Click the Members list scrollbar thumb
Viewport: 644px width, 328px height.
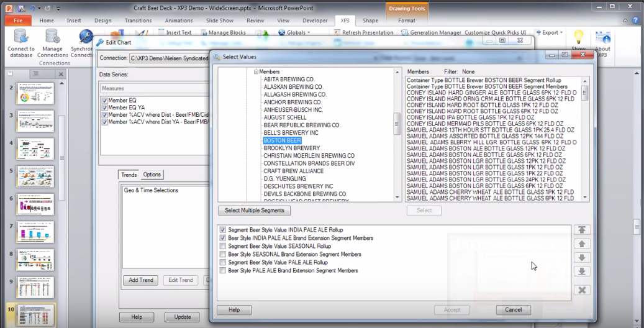click(x=585, y=93)
